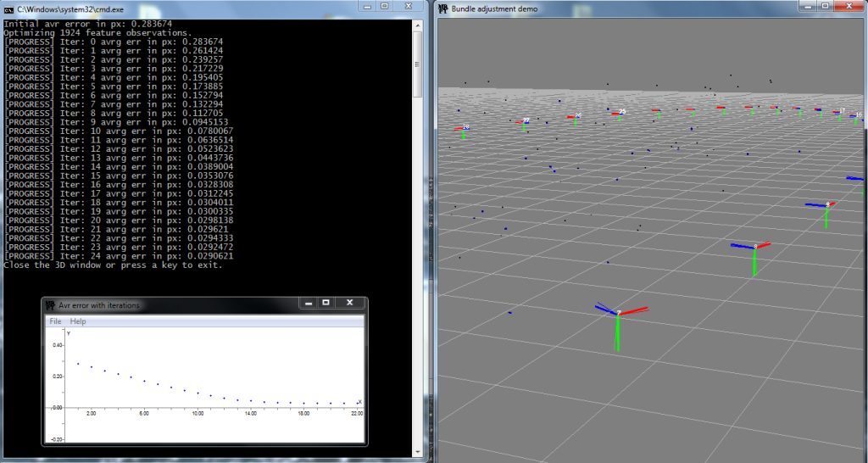The width and height of the screenshot is (868, 463).
Task: Select camera pose frame labeled 27
Action: [526, 122]
